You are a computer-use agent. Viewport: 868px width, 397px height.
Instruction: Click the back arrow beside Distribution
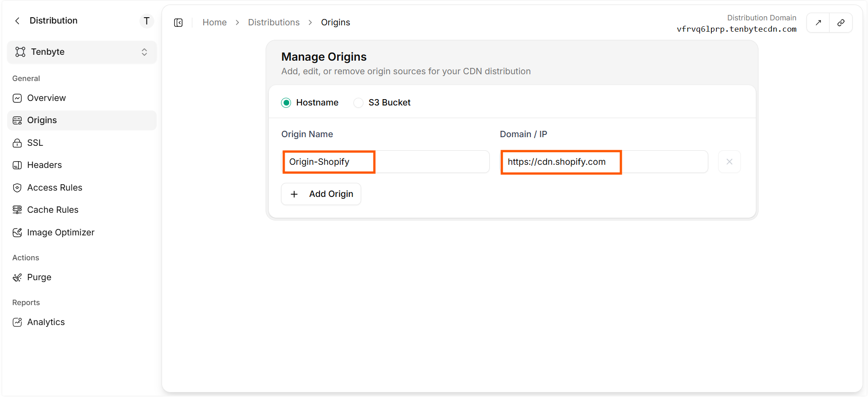click(17, 21)
